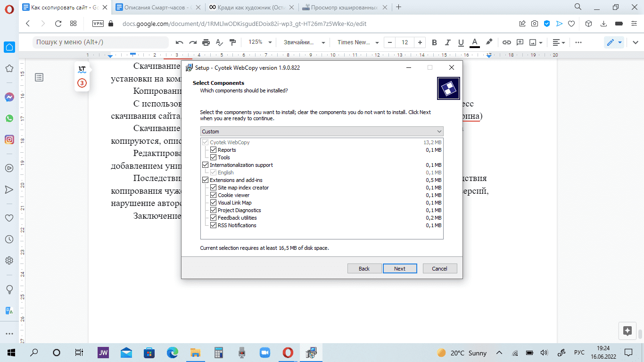Open Messenger in Opera sidebar
Screen dimensions: 644x362
[x=9, y=97]
